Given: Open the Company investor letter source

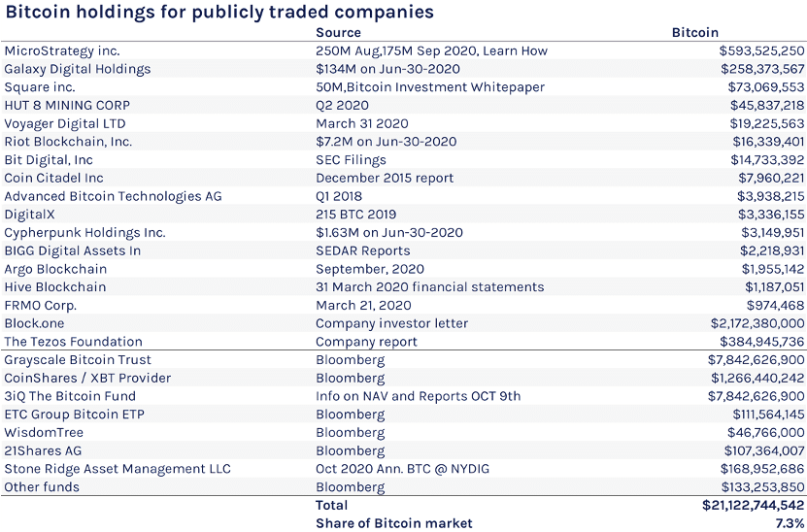Looking at the screenshot, I should point(391,323).
